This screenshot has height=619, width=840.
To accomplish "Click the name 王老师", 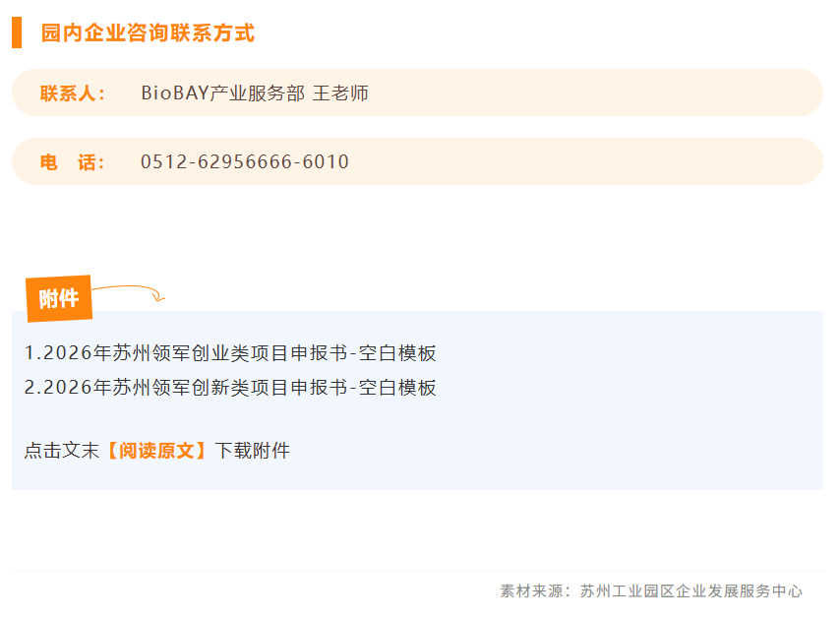I will pos(340,93).
